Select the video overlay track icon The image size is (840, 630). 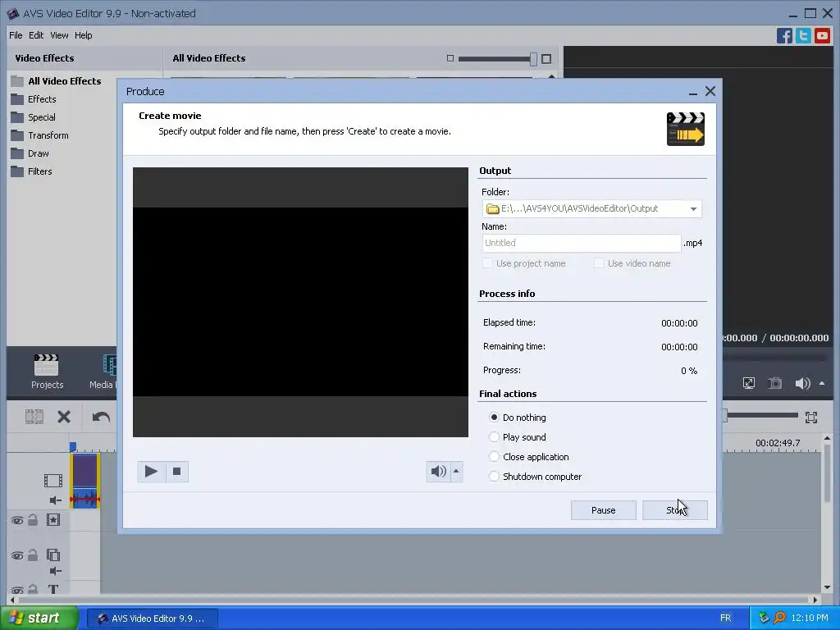pos(53,555)
